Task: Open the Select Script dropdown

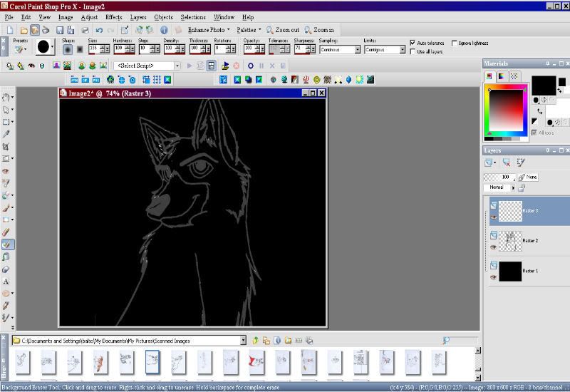Action: [x=177, y=66]
